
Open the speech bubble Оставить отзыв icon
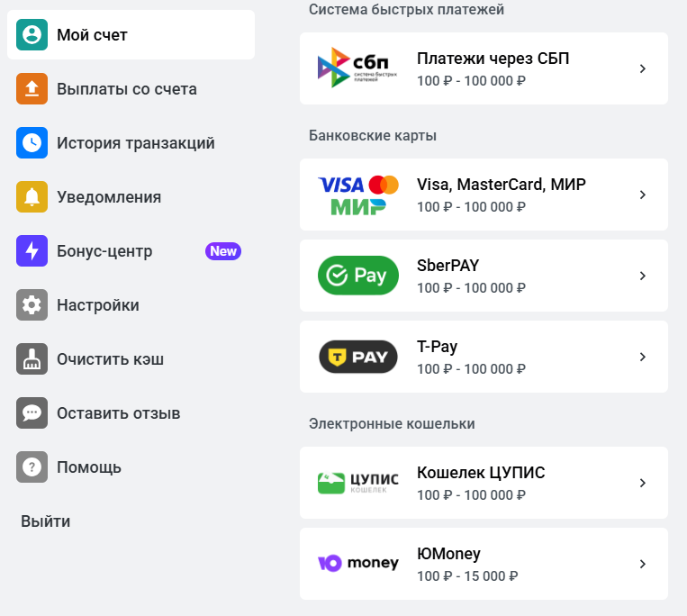coord(32,413)
